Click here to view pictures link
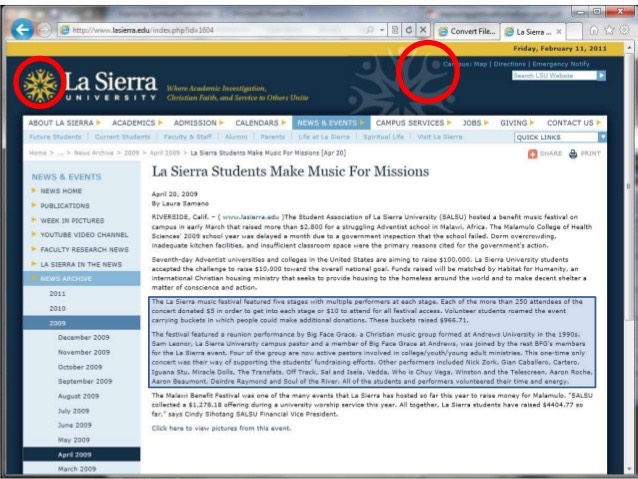The image size is (638, 479). coord(221,428)
